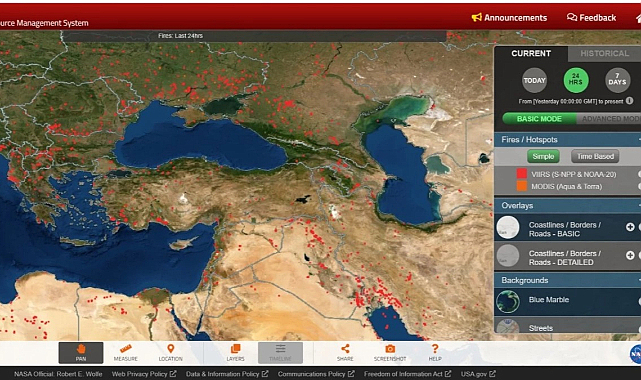Activate the Measure ruler tool
The image size is (641, 380).
(x=126, y=353)
